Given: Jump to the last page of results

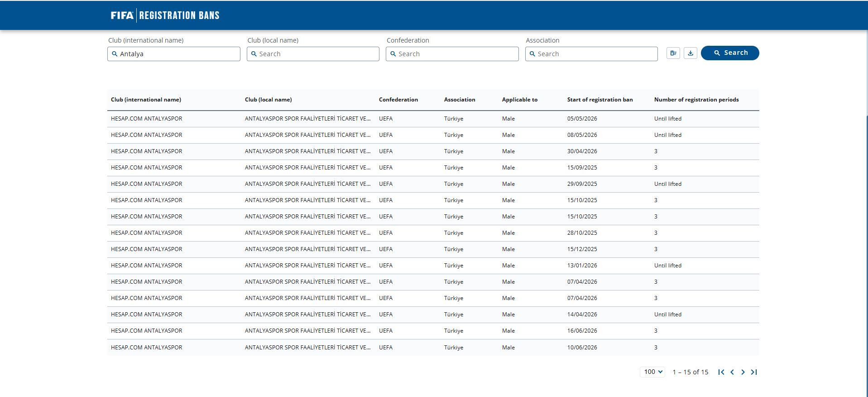Looking at the screenshot, I should (754, 372).
